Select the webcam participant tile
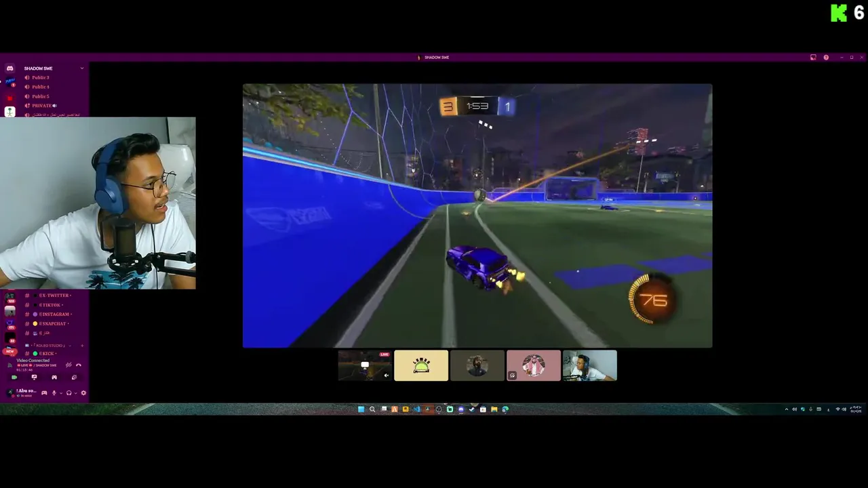 pyautogui.click(x=590, y=365)
